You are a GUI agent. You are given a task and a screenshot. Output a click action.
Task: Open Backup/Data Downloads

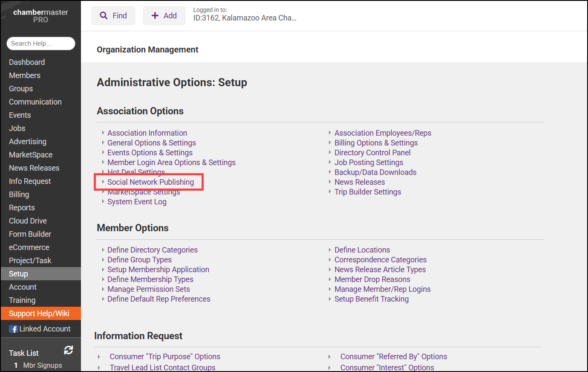point(375,172)
